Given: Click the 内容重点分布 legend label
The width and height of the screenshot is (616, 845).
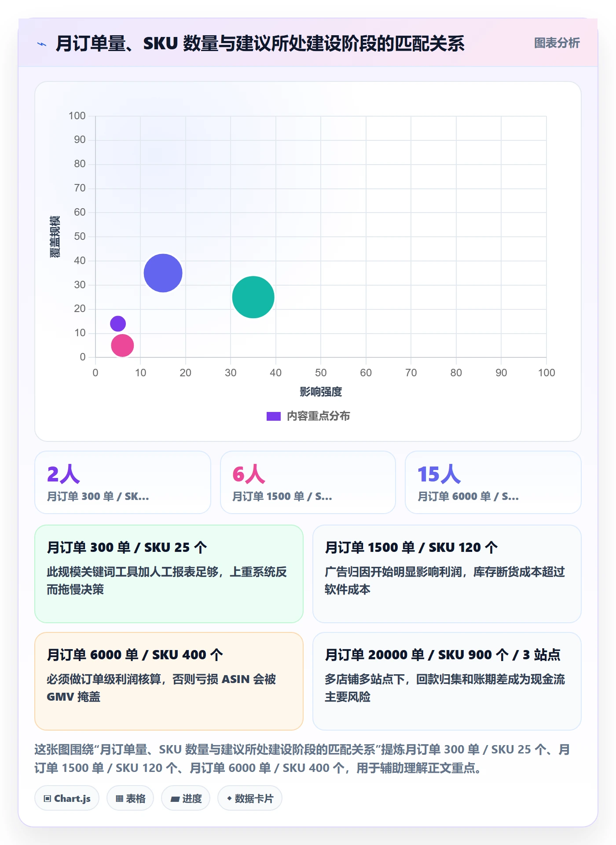Looking at the screenshot, I should click(318, 416).
